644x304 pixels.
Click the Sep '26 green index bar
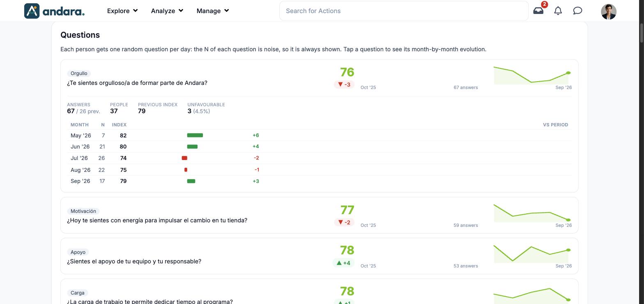[x=191, y=181]
